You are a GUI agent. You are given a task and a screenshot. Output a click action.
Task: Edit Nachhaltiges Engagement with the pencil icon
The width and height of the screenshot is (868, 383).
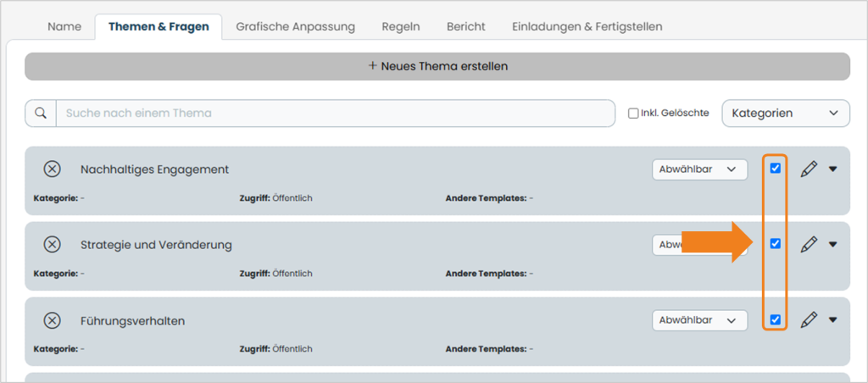(809, 169)
